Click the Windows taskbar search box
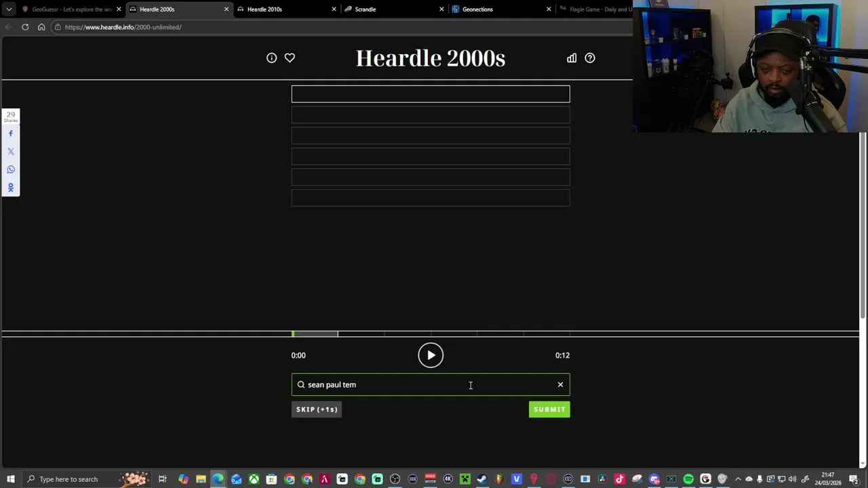The image size is (868, 488). 87,479
